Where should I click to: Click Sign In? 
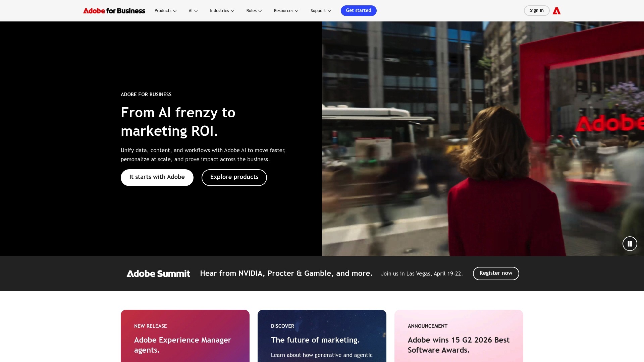537,10
